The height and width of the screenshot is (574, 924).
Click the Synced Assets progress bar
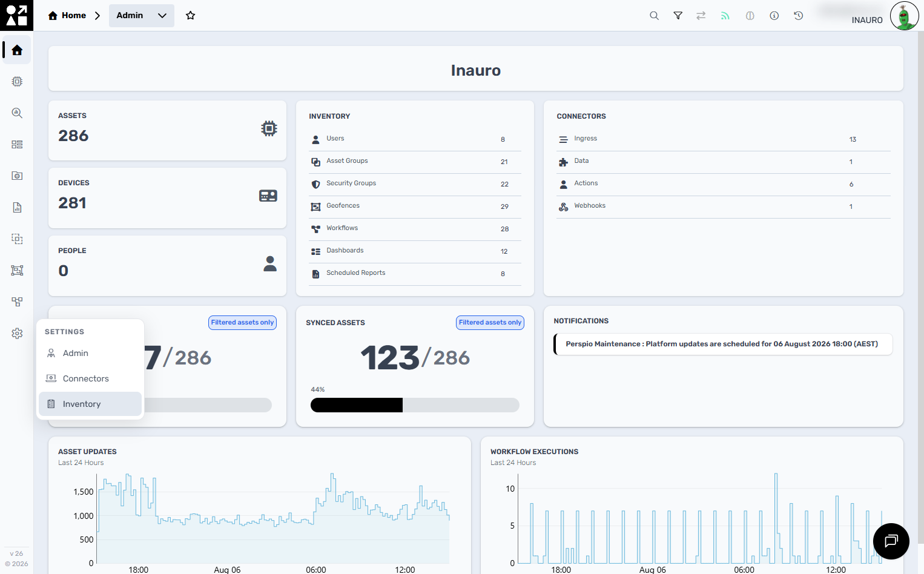pyautogui.click(x=415, y=405)
